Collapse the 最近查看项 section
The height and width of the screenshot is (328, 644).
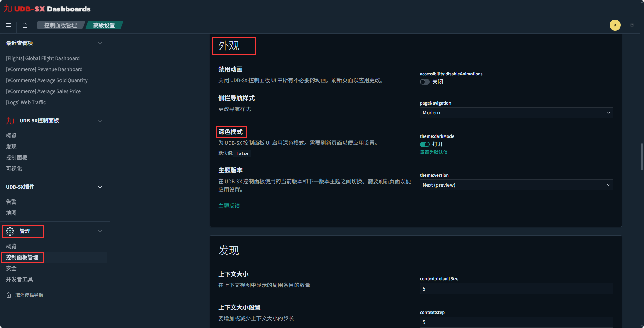pos(100,43)
